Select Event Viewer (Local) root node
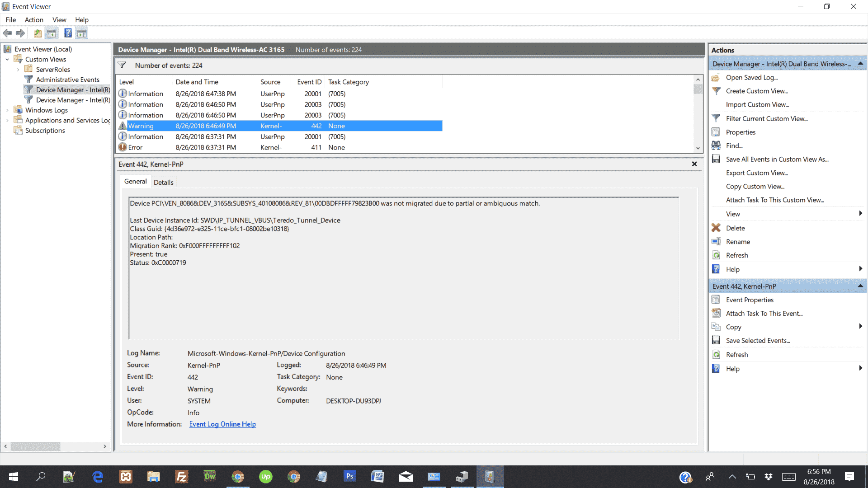Image resolution: width=868 pixels, height=488 pixels. click(43, 49)
